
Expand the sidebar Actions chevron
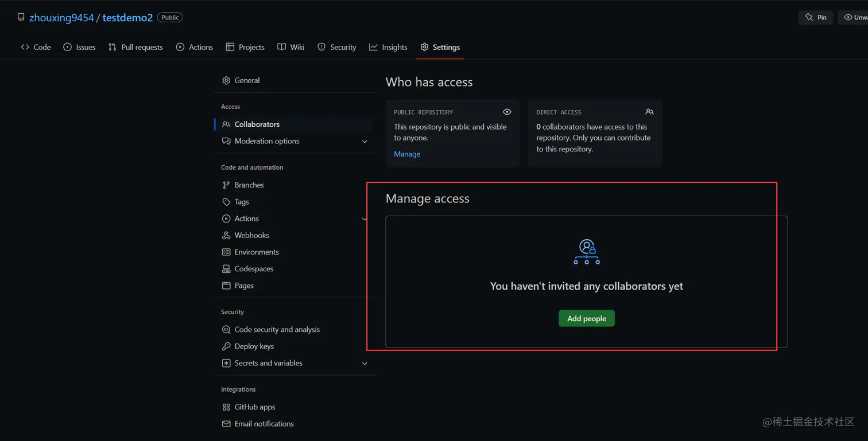pos(365,219)
